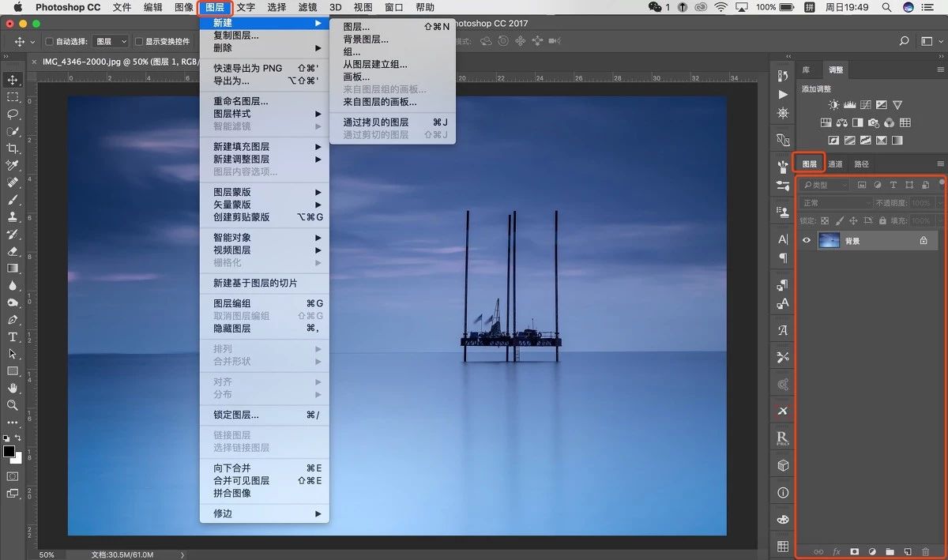The width and height of the screenshot is (948, 560).
Task: Enable the 自动选择 checkbox
Action: [49, 41]
